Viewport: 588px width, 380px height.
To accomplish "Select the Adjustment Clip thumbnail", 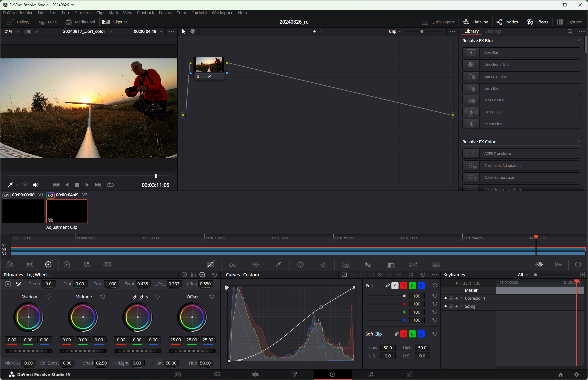I will (x=67, y=211).
